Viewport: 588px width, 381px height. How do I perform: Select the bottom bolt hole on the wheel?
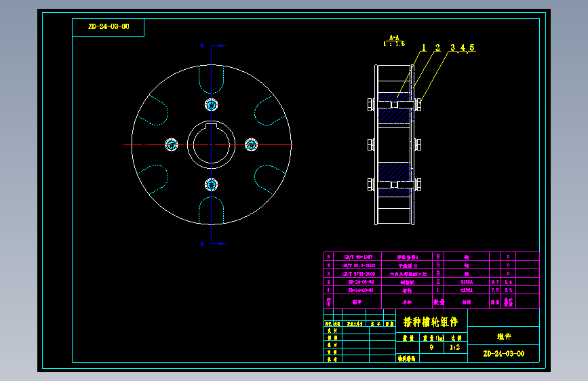point(211,184)
